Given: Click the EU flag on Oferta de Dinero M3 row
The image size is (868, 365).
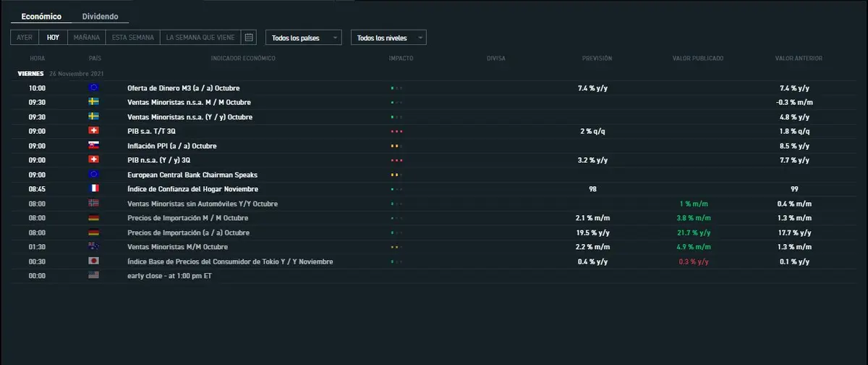Looking at the screenshot, I should (x=94, y=88).
